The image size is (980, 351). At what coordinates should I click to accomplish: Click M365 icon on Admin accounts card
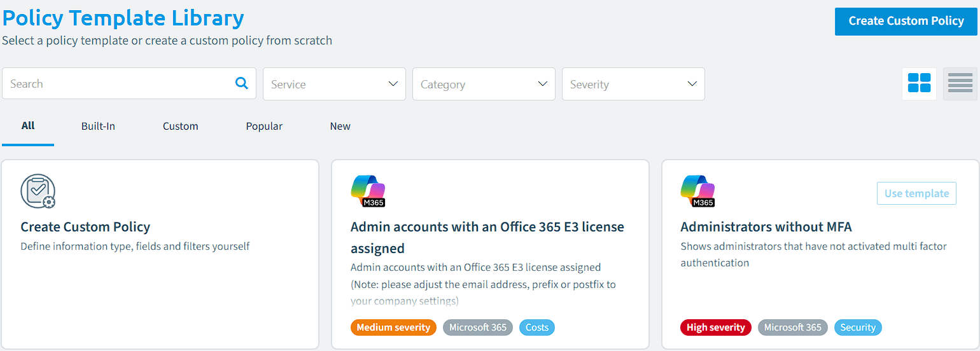coord(368,191)
